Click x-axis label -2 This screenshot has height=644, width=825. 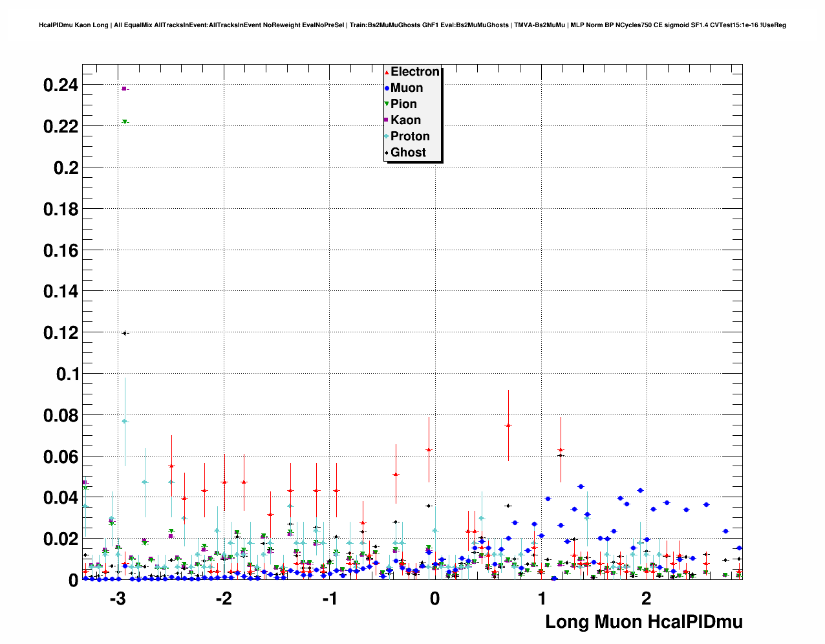pos(223,599)
